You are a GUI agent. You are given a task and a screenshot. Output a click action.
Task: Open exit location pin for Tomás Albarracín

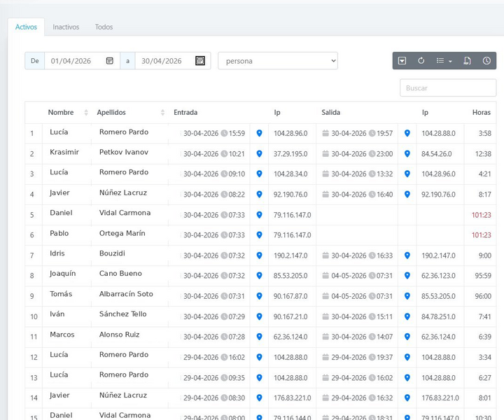pyautogui.click(x=407, y=296)
